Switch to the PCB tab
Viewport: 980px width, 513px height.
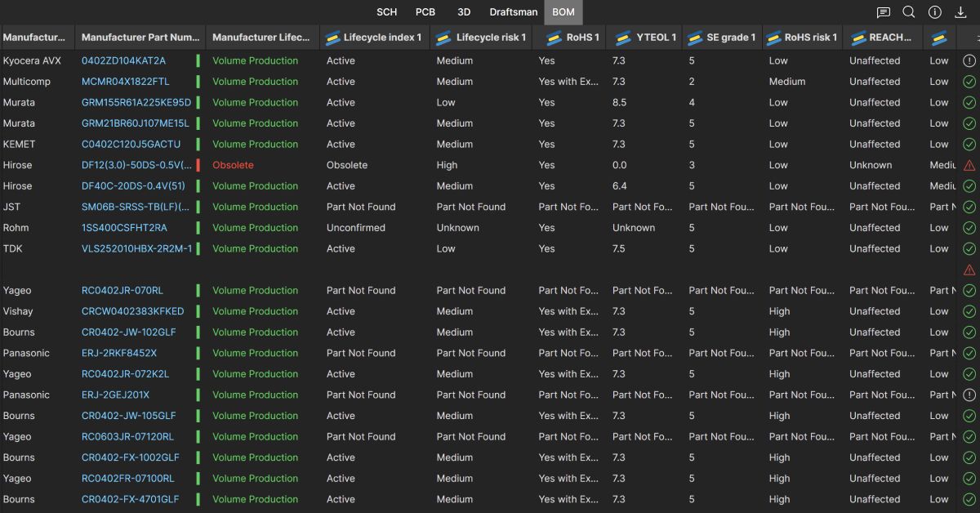click(425, 12)
